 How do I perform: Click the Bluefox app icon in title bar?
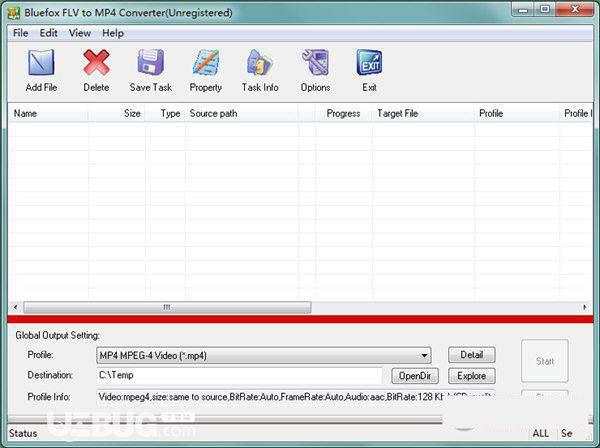[x=14, y=13]
